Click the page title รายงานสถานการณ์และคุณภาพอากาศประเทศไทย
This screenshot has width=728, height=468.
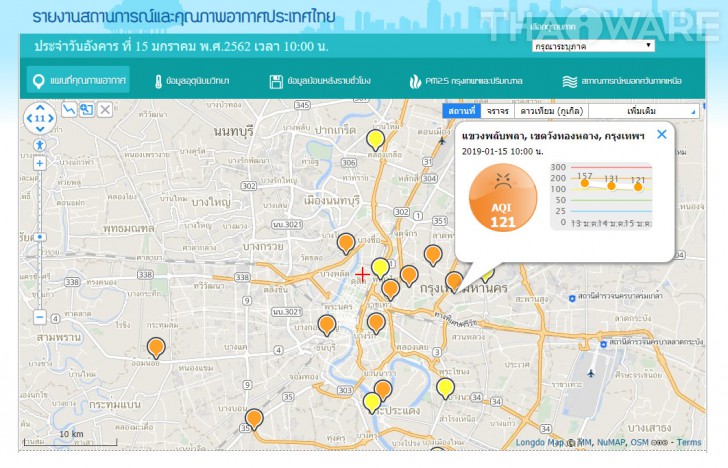(184, 17)
